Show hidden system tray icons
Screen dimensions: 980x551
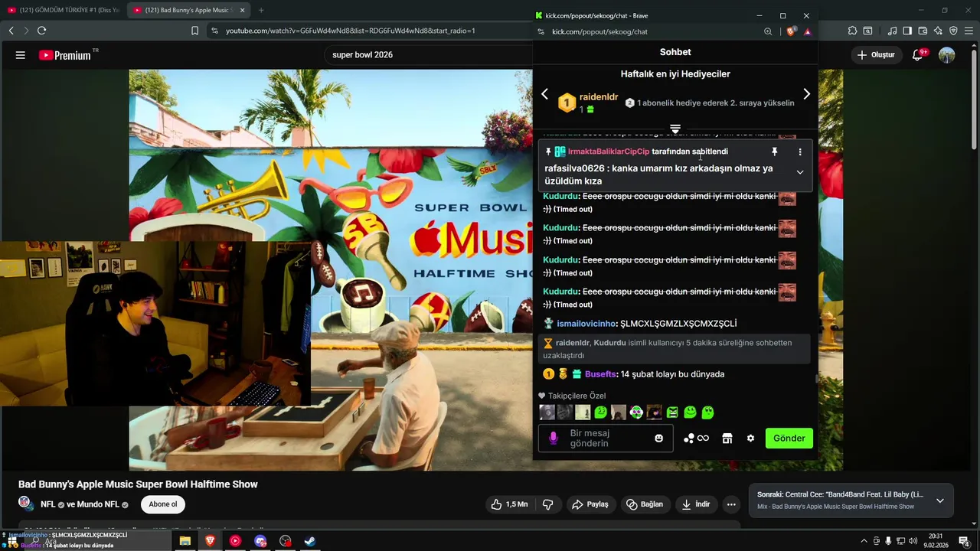click(864, 541)
